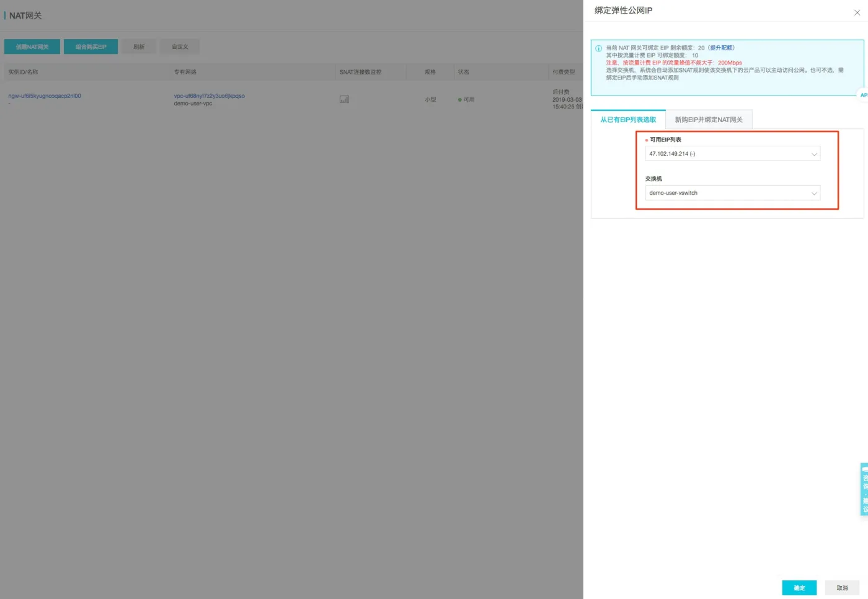Click the demo-user-vpc name text
Image resolution: width=868 pixels, height=599 pixels.
click(193, 104)
